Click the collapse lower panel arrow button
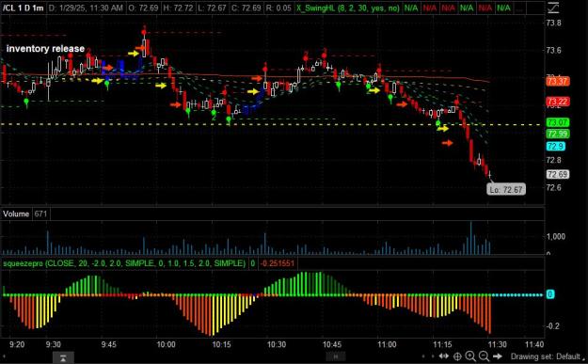This screenshot has width=588, height=364. [x=63, y=357]
